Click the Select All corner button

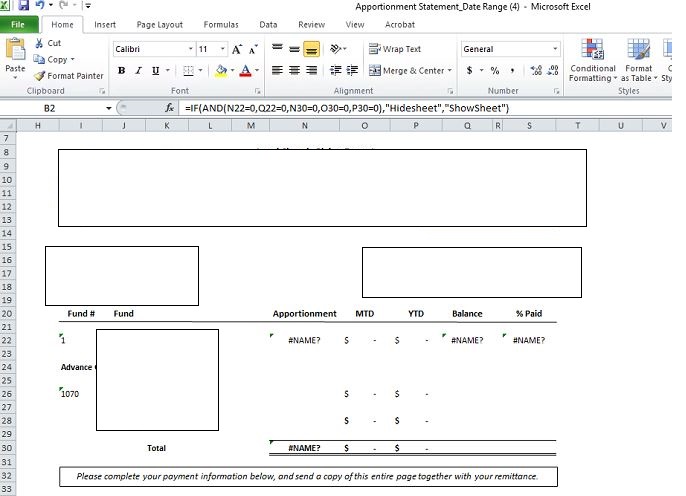pyautogui.click(x=8, y=126)
